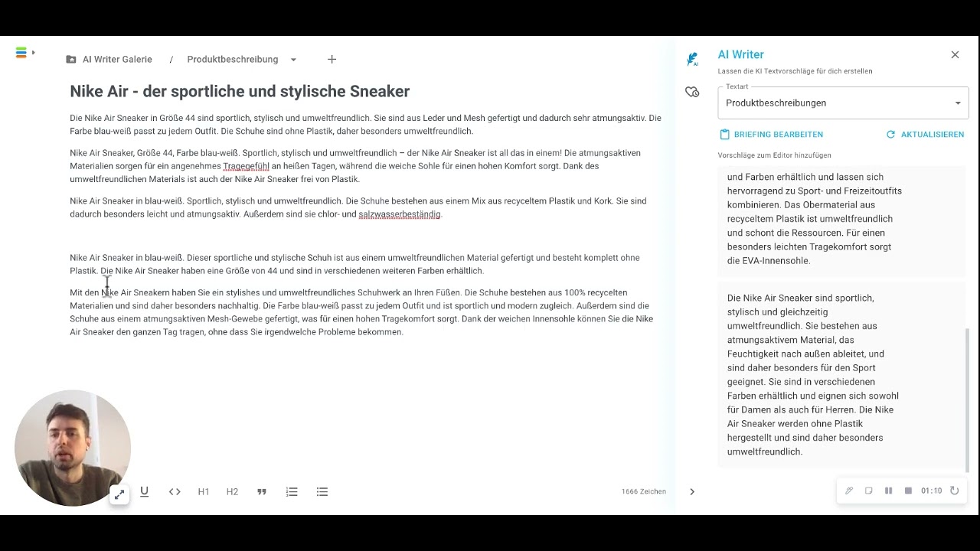Open the Textart Produktbeschreibungen dropdown
Screen dimensions: 980x551
[x=843, y=103]
